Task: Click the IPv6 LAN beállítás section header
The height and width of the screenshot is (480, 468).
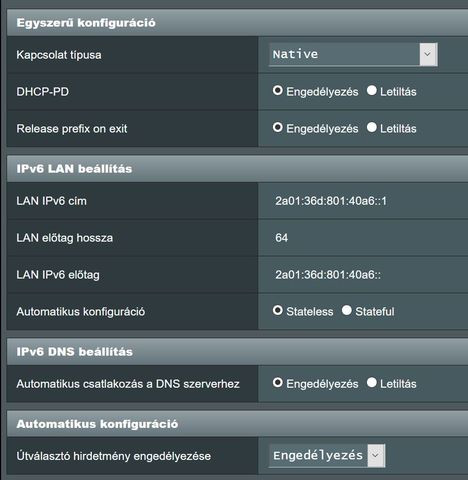Action: [x=237, y=169]
